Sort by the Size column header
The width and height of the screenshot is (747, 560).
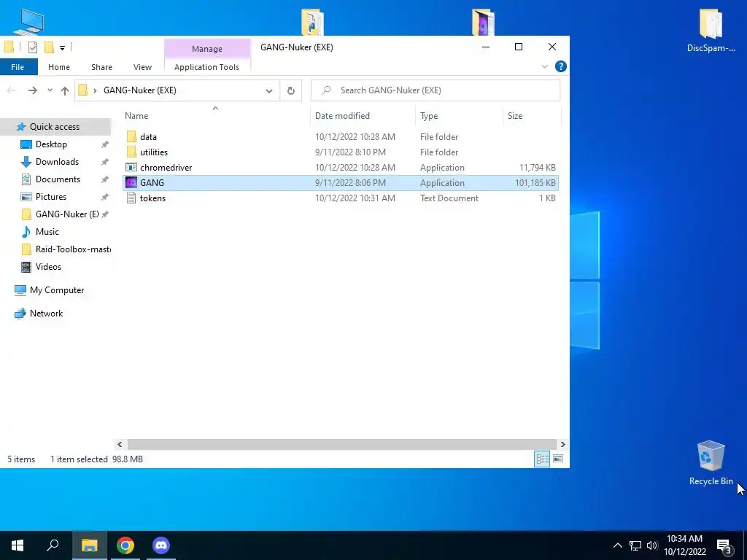click(x=515, y=116)
